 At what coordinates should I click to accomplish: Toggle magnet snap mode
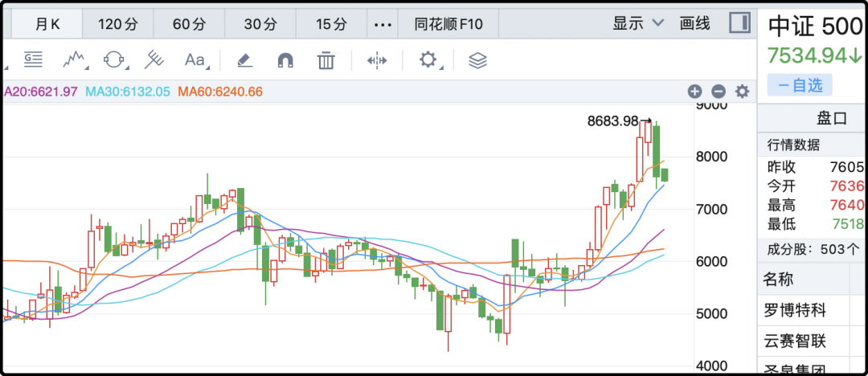[x=285, y=59]
